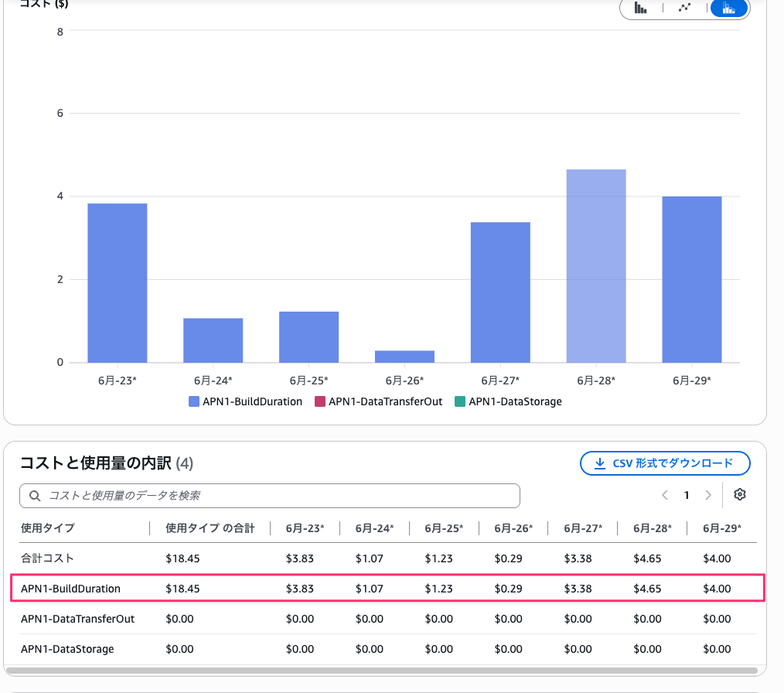Viewport: 784px width, 693px height.
Task: Click the search magnifier icon
Action: click(x=35, y=496)
